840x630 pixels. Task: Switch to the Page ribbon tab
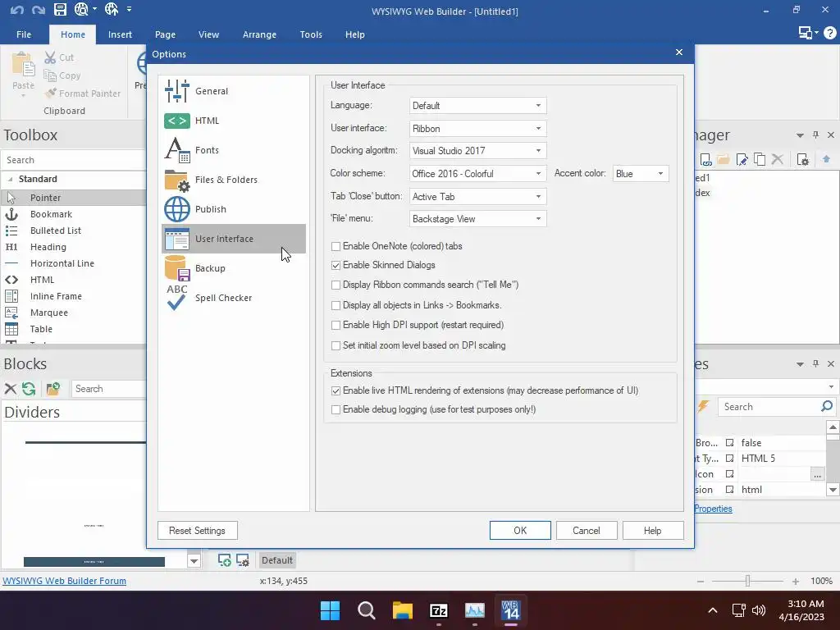pyautogui.click(x=165, y=34)
